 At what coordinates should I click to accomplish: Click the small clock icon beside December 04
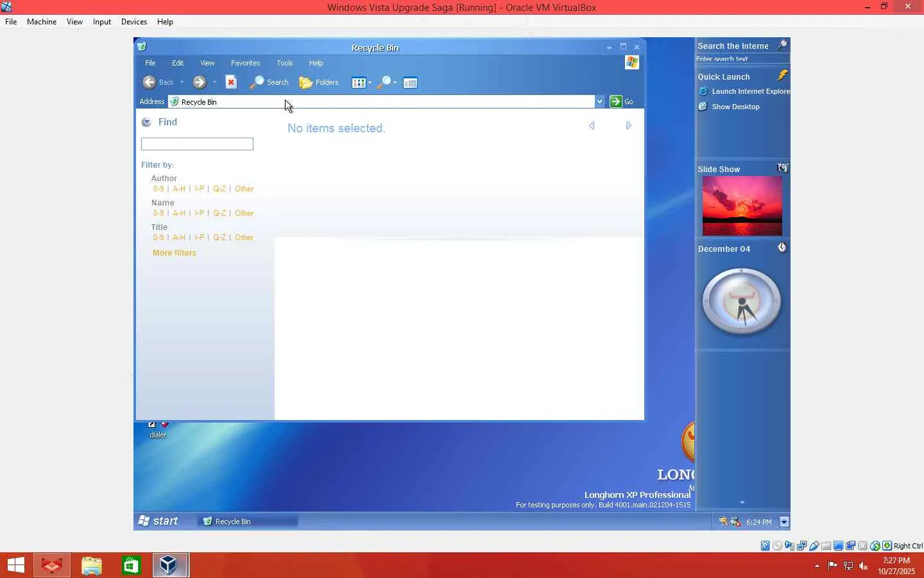point(782,248)
